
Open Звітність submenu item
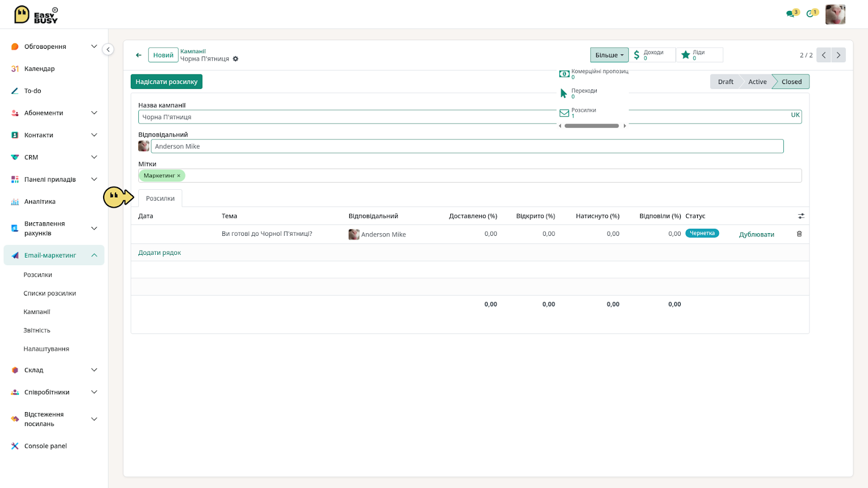coord(37,330)
